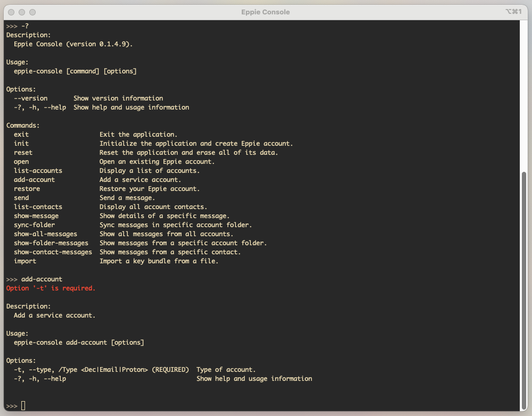Click the '--version' option text

(30, 98)
